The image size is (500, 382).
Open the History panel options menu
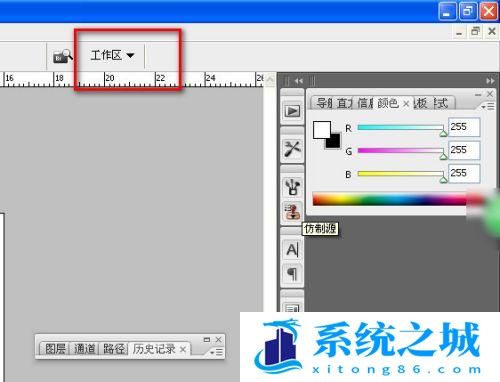click(216, 352)
